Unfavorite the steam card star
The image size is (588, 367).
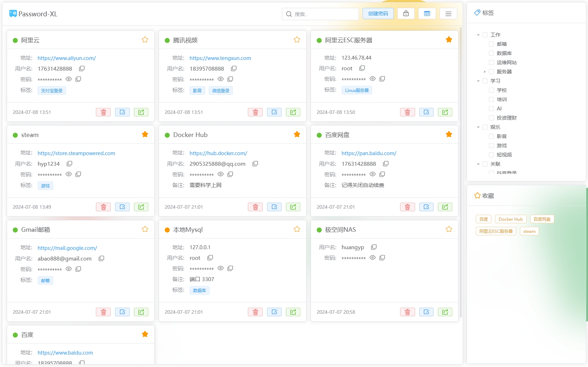tap(145, 134)
